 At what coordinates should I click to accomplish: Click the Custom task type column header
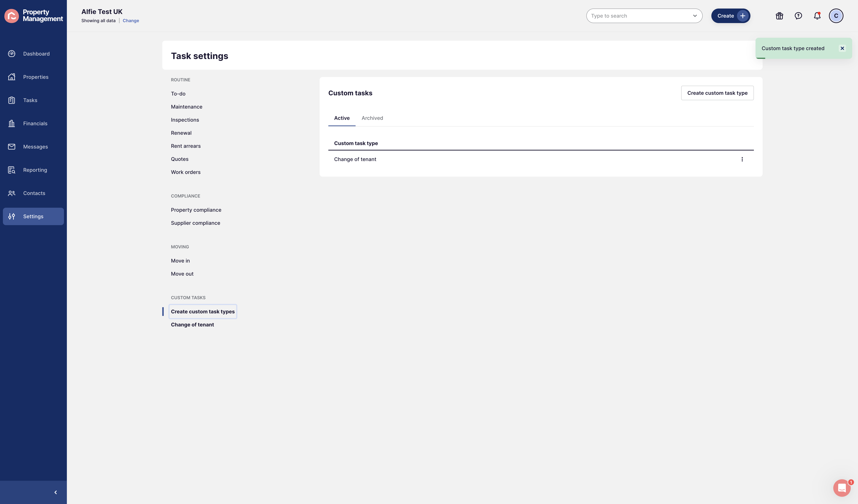click(356, 143)
